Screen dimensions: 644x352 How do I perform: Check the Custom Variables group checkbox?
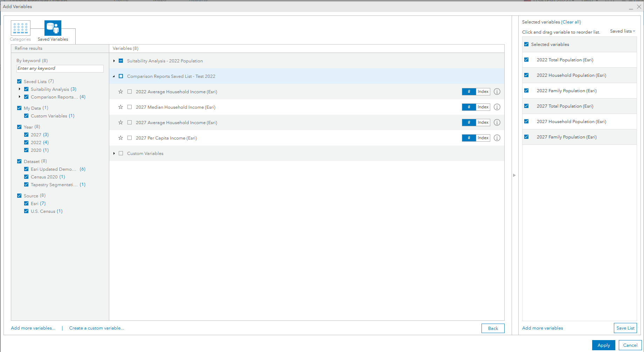[x=121, y=153]
